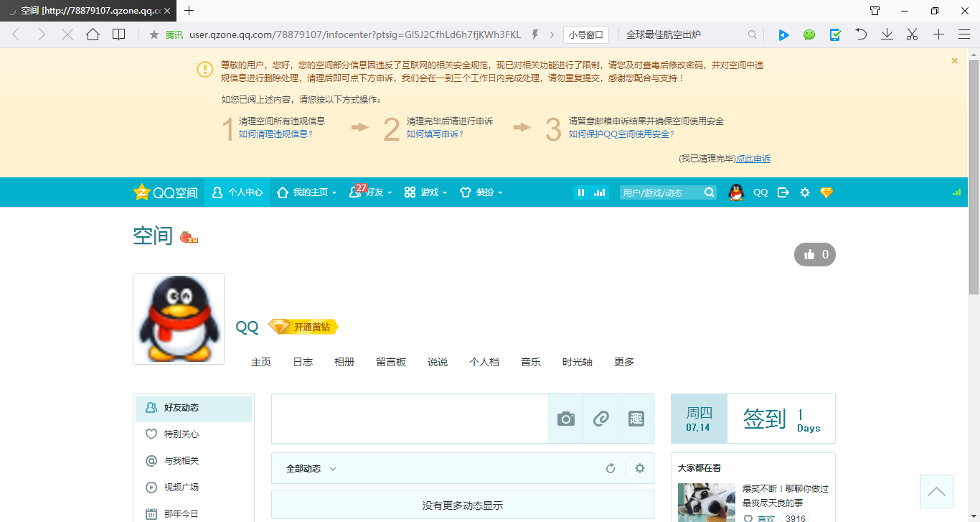This screenshot has width=980, height=522.
Task: Open the 音乐 tab
Action: 531,362
